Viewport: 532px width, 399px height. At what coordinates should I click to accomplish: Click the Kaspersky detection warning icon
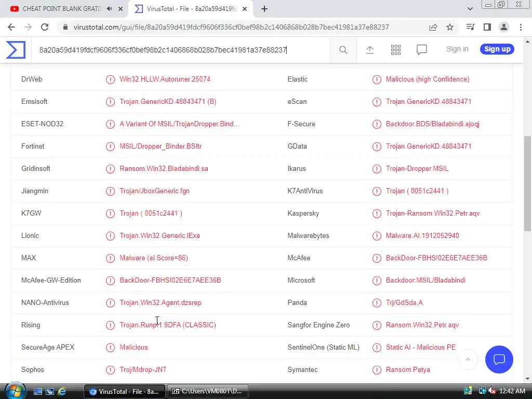pos(377,214)
